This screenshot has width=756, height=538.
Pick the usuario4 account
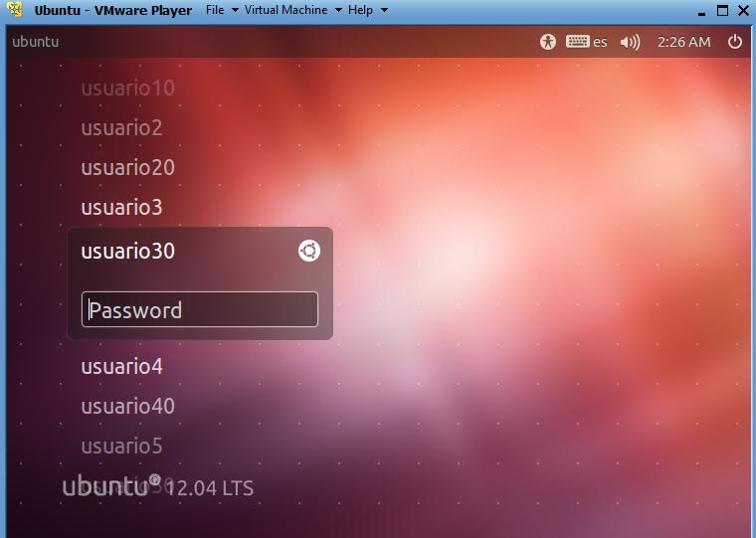pyautogui.click(x=121, y=367)
